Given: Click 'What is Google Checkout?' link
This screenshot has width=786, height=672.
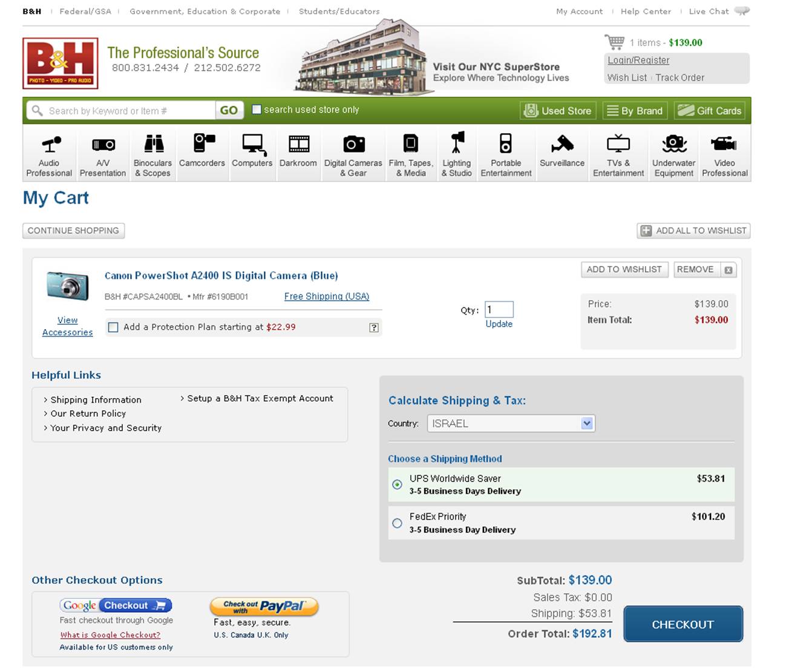Looking at the screenshot, I should pyautogui.click(x=110, y=635).
